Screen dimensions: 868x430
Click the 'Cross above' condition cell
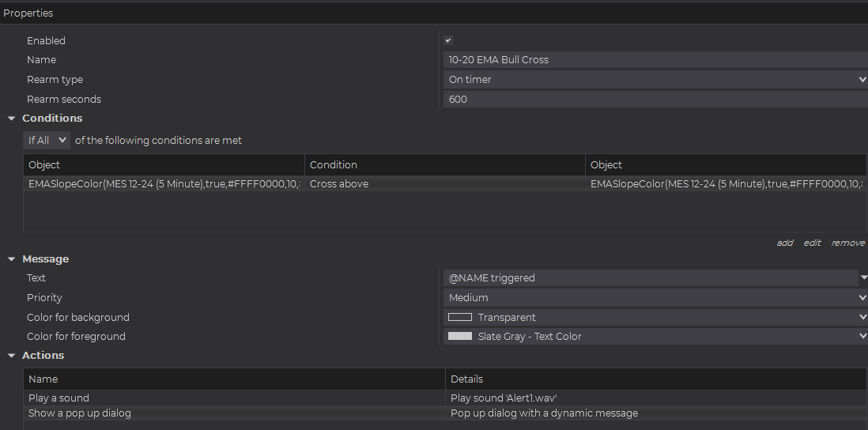pos(444,183)
